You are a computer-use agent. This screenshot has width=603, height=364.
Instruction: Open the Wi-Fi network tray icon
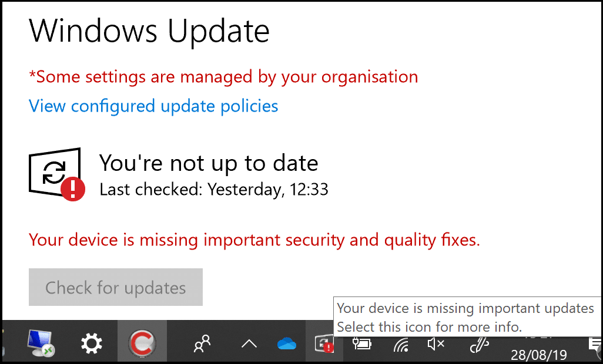pyautogui.click(x=401, y=345)
